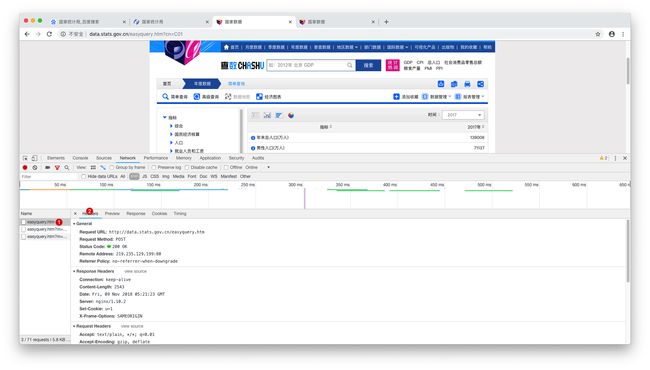Start or stop network recording with the red record button

(25, 167)
